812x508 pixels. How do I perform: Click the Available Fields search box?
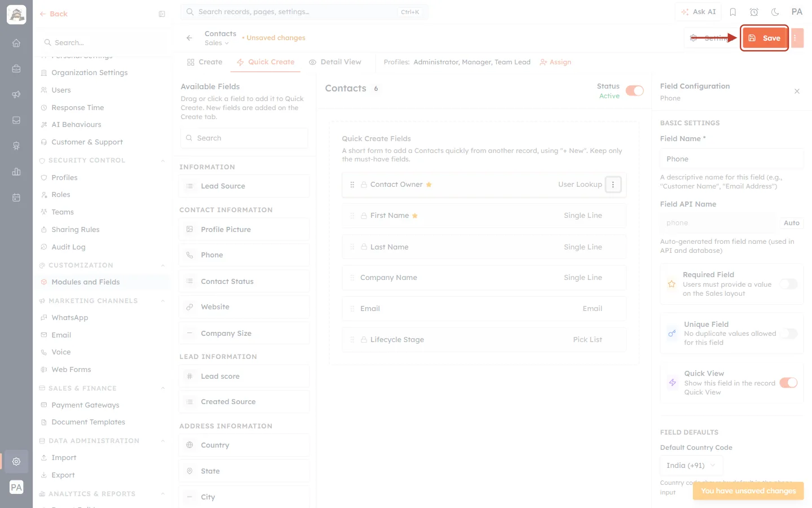244,138
